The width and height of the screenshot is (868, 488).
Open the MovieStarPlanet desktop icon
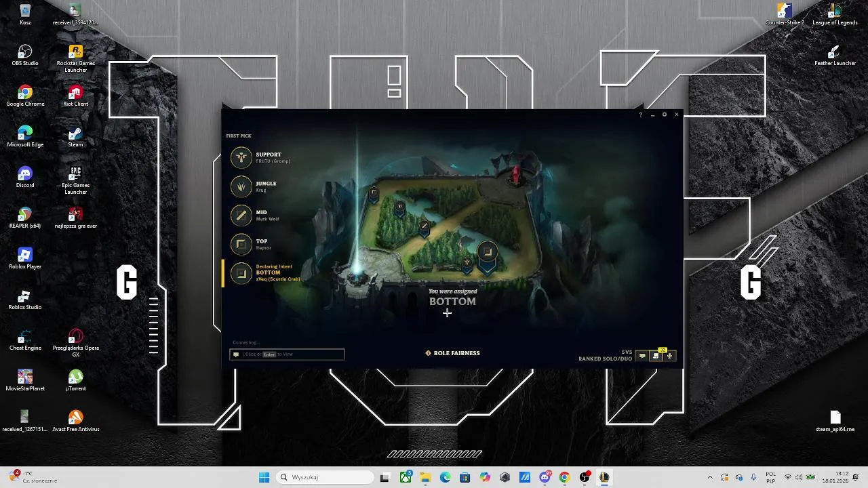(x=25, y=381)
